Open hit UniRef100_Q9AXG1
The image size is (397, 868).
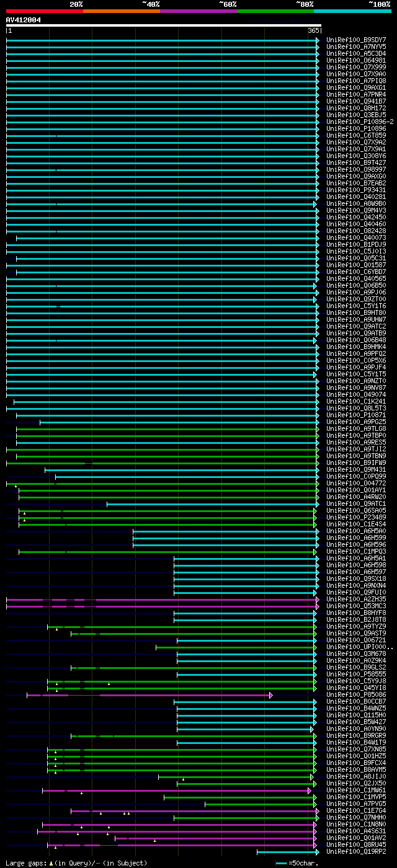click(x=356, y=88)
